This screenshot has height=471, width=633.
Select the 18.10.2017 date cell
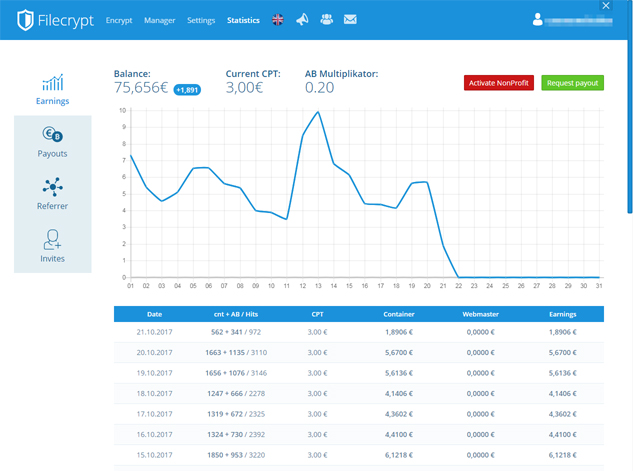coord(154,394)
